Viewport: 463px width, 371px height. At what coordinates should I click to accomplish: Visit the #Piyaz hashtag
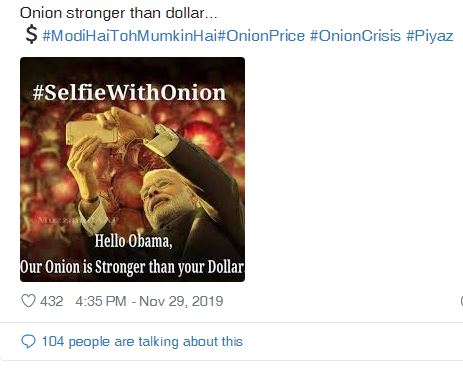coord(430,36)
